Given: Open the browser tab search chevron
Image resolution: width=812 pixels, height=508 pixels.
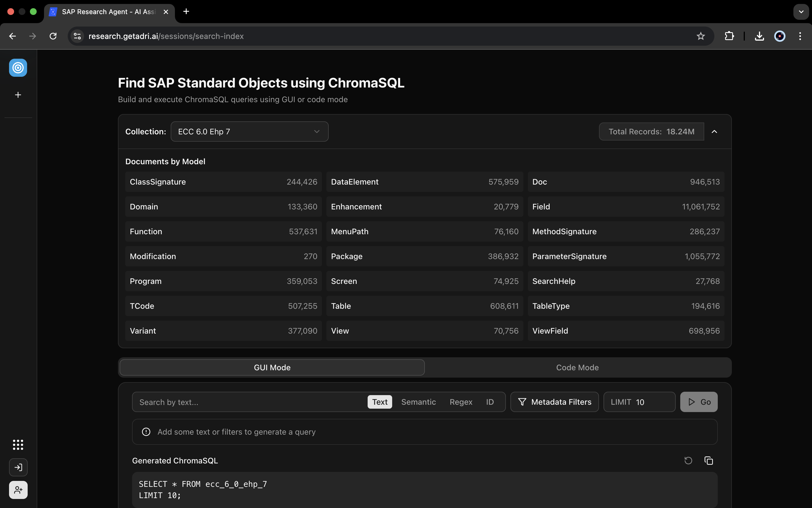Looking at the screenshot, I should point(801,11).
